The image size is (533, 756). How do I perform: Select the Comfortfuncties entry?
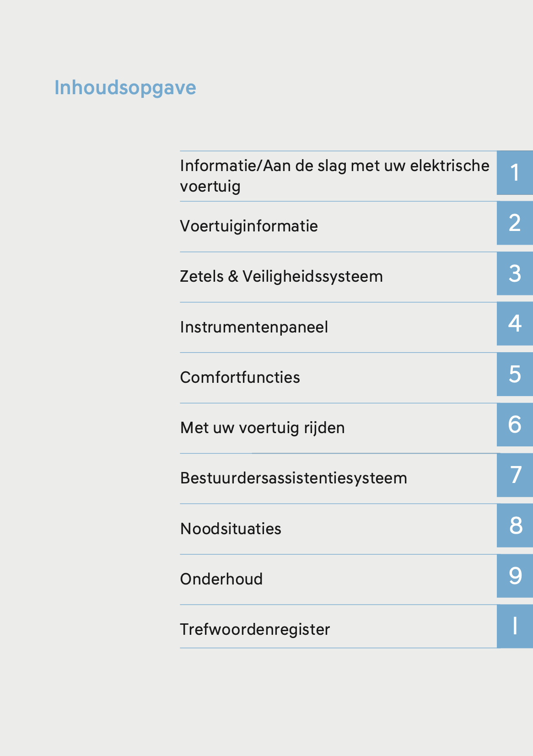click(x=240, y=377)
